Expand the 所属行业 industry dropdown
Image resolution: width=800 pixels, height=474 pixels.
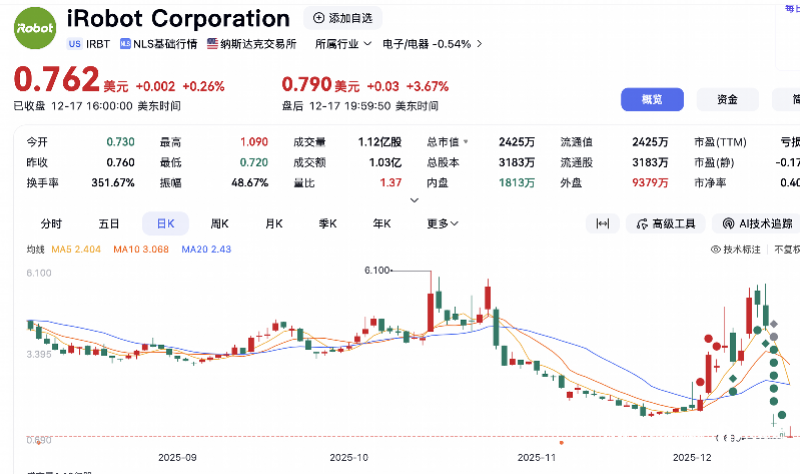pyautogui.click(x=343, y=44)
